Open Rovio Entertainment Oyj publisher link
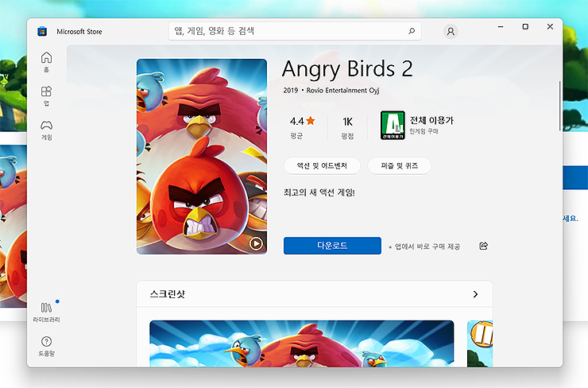This screenshot has width=588, height=388. coord(342,91)
